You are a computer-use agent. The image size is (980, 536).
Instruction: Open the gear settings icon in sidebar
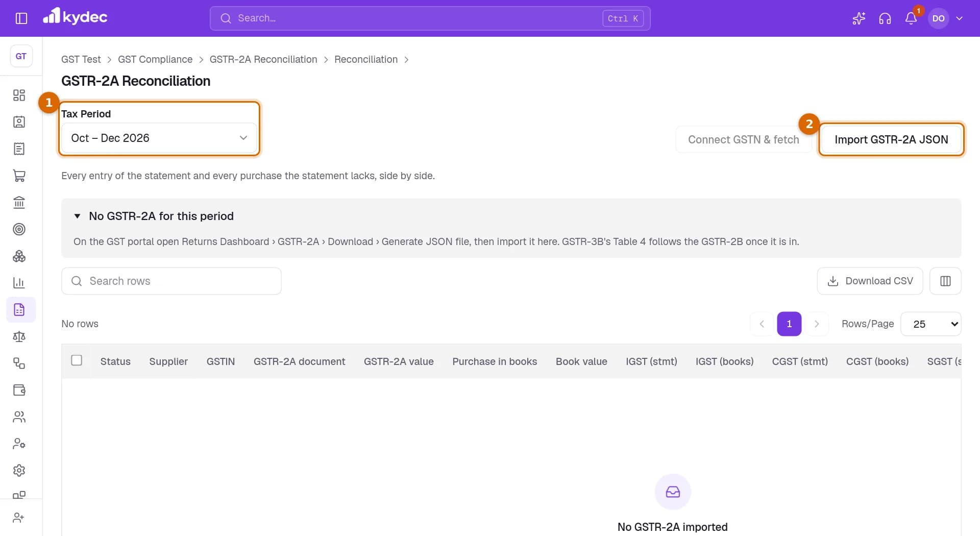[19, 471]
